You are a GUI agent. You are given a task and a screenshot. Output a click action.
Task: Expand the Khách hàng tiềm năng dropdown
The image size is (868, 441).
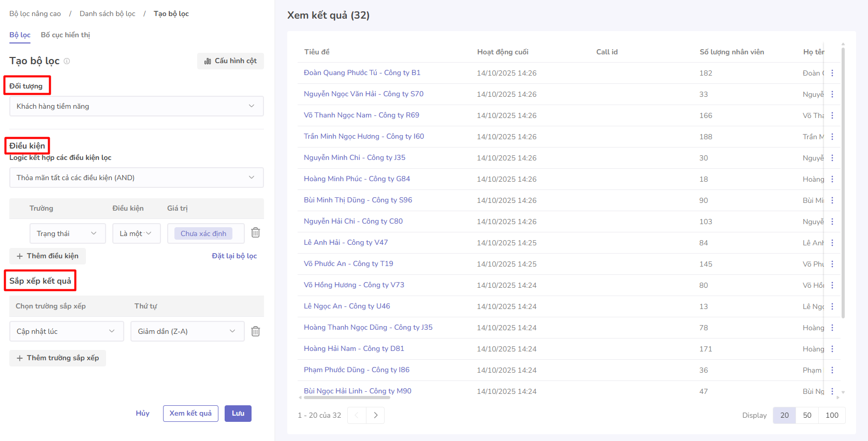pyautogui.click(x=136, y=106)
